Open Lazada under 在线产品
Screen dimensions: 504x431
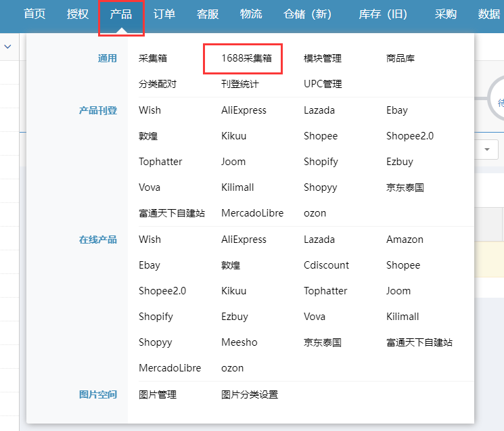[319, 240]
